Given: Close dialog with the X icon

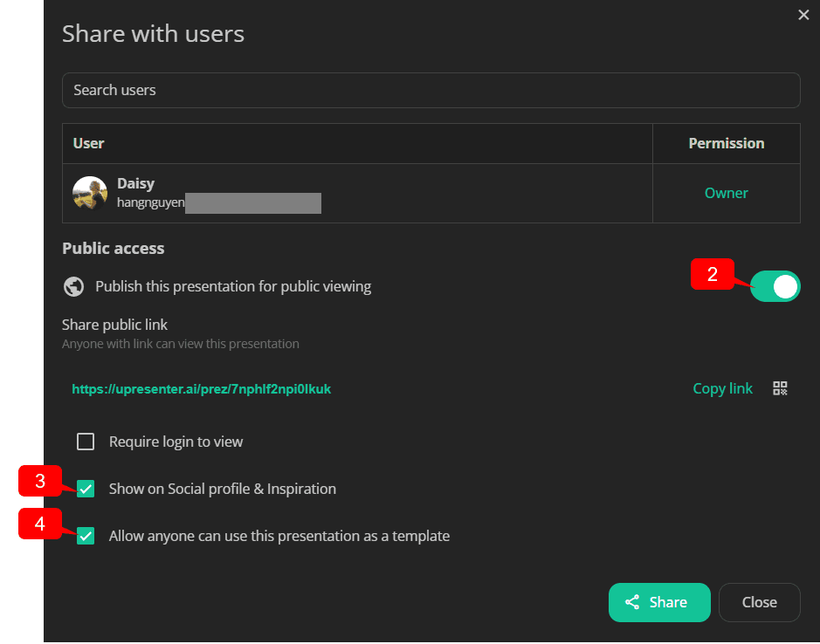Looking at the screenshot, I should click(803, 15).
